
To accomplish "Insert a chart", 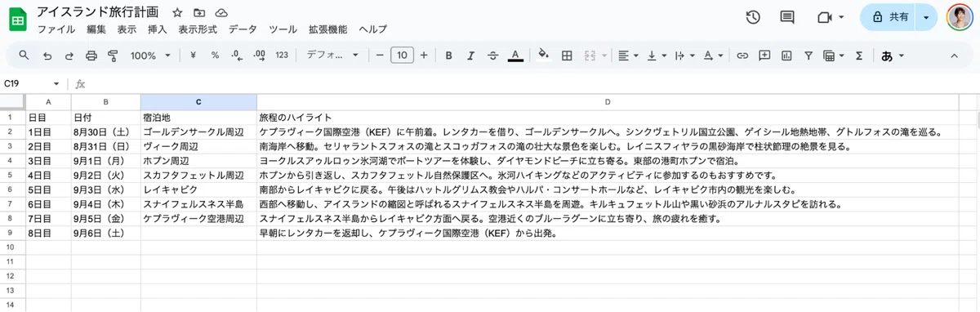I will pos(786,56).
